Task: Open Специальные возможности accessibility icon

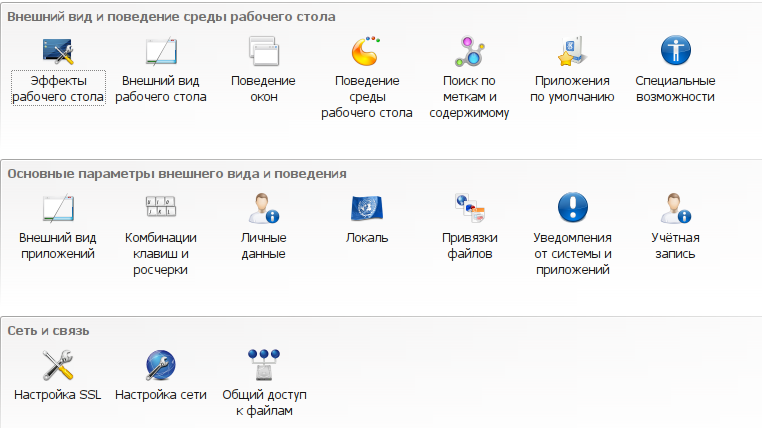Action: click(675, 51)
